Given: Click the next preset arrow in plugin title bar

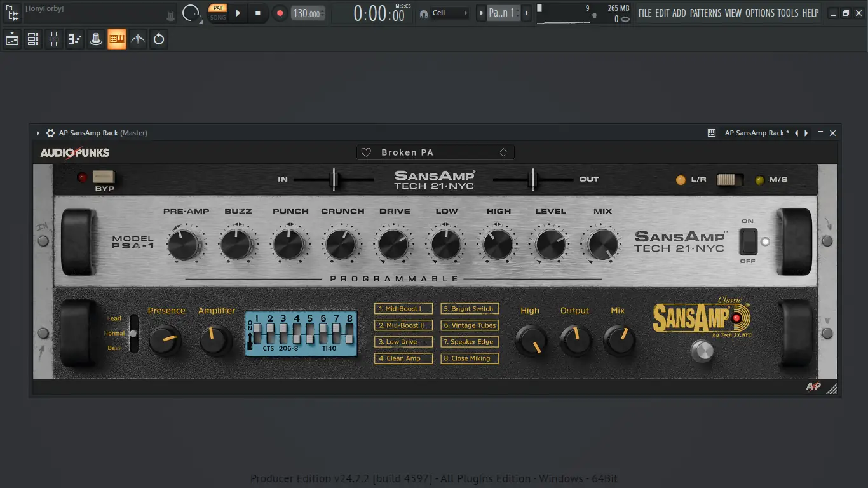Looking at the screenshot, I should pyautogui.click(x=806, y=133).
